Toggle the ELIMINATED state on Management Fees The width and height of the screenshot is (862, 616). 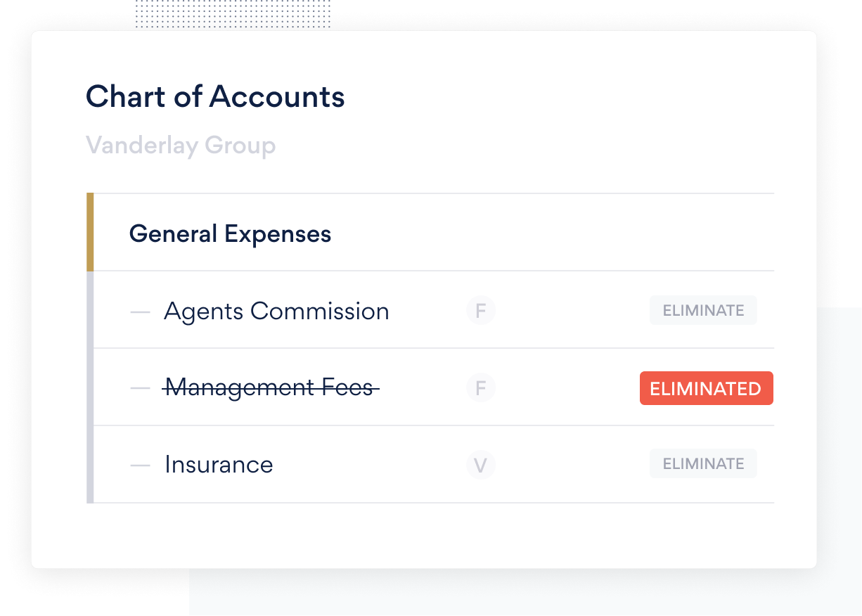click(x=706, y=387)
